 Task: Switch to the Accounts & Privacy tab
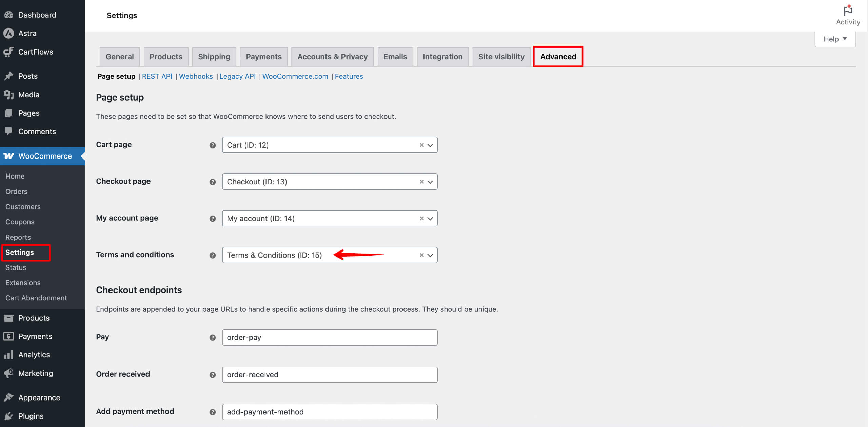click(333, 57)
